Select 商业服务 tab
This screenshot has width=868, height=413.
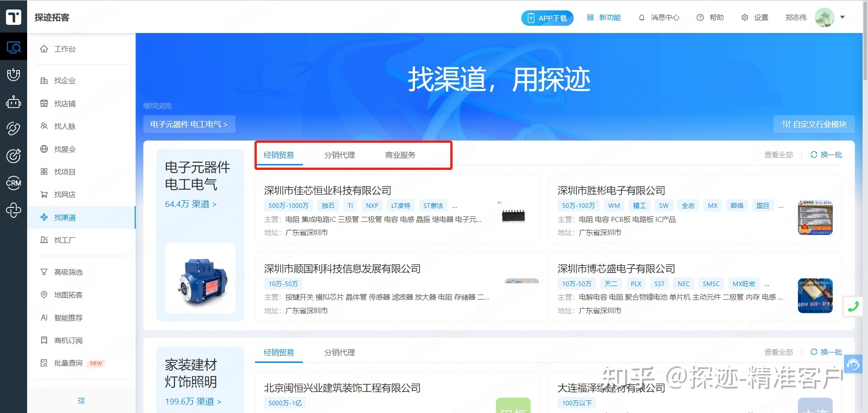click(x=400, y=155)
